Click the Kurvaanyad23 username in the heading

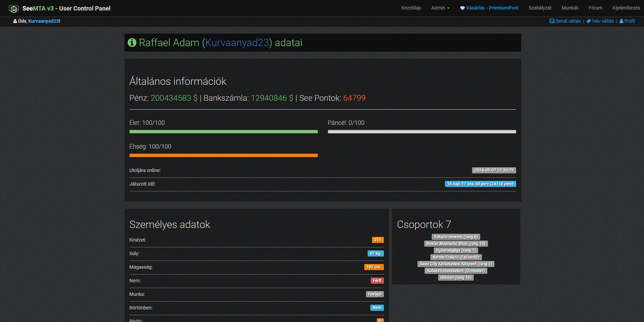point(237,43)
